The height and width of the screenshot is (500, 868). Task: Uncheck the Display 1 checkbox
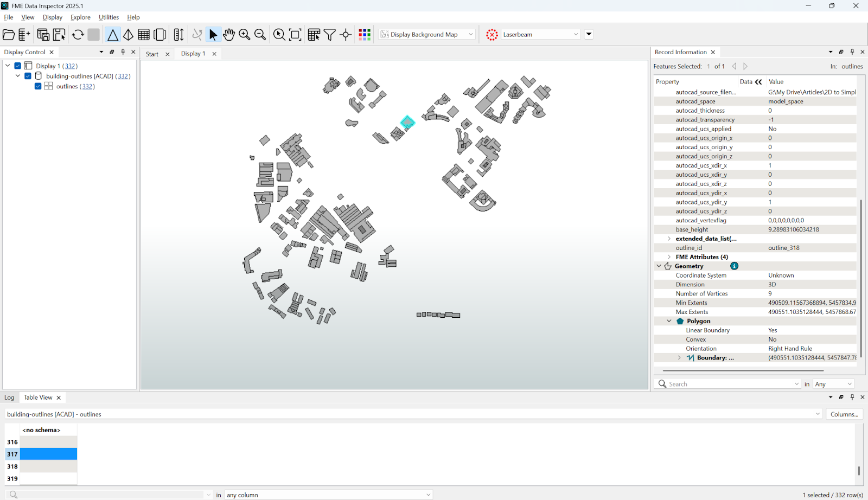(17, 66)
